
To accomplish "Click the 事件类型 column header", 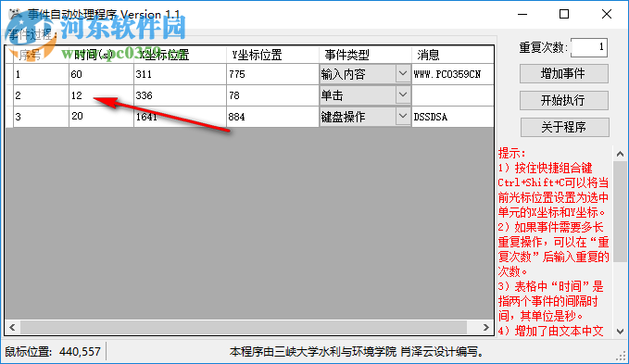I will (365, 55).
